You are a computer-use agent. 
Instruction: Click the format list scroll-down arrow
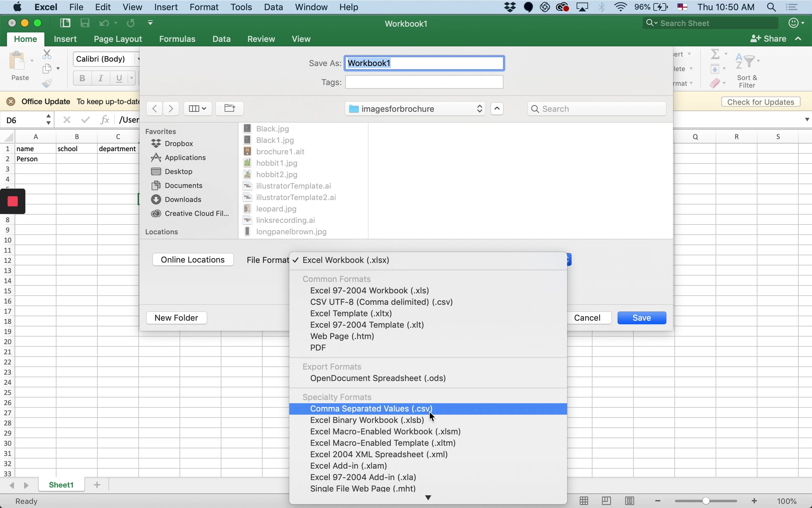click(428, 498)
